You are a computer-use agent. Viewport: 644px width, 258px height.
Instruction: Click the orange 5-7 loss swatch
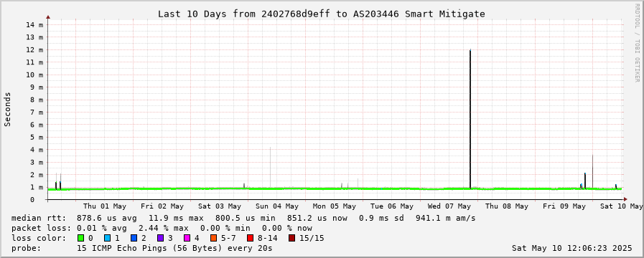pos(213,238)
